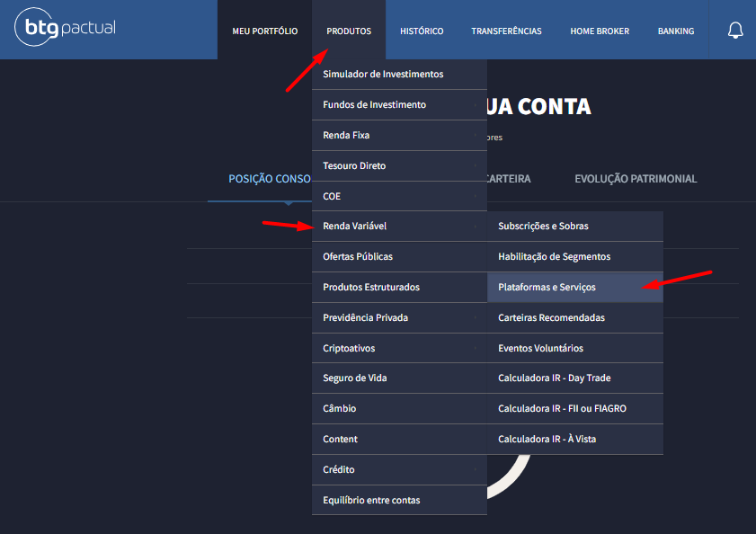Select the Câmbio entry

399,408
